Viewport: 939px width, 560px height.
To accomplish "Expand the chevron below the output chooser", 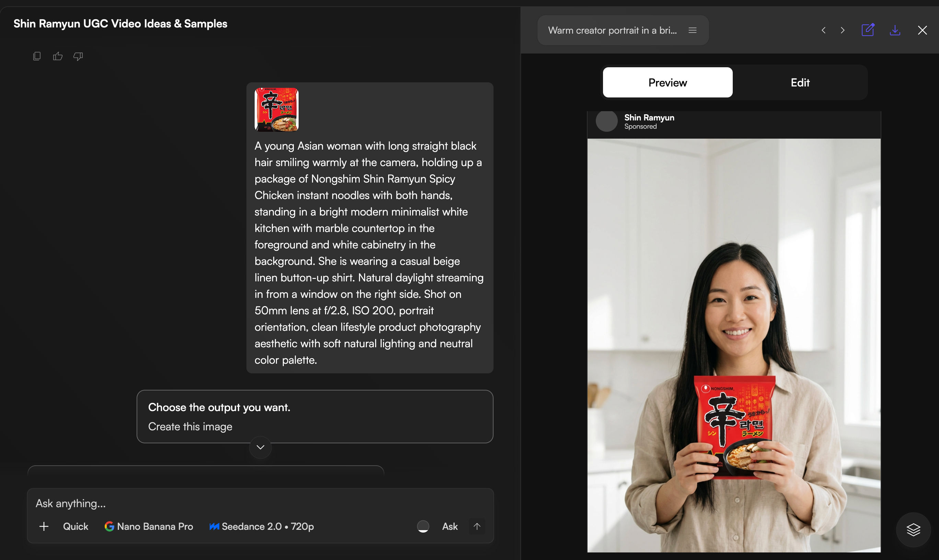I will 260,447.
